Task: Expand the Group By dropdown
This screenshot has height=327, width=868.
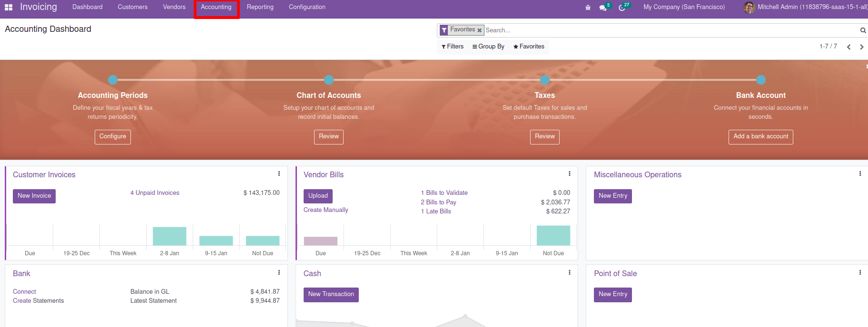Action: 488,47
